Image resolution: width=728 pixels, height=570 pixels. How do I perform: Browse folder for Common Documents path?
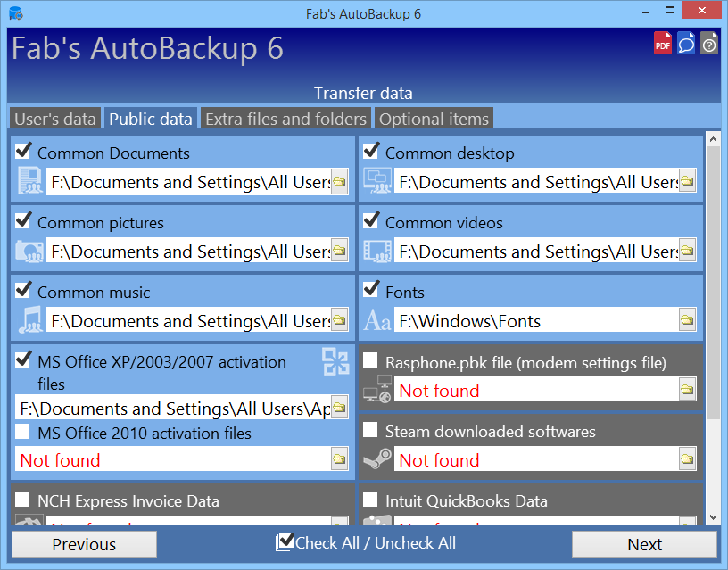tap(339, 181)
